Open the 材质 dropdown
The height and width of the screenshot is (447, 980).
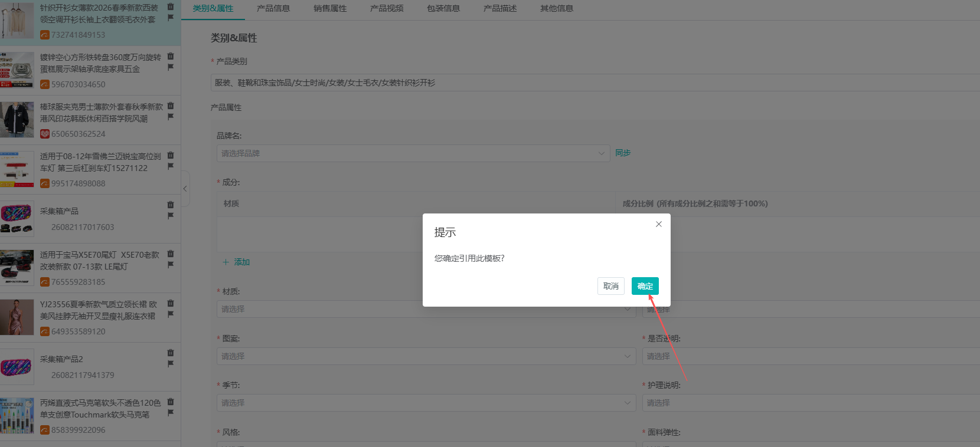426,309
